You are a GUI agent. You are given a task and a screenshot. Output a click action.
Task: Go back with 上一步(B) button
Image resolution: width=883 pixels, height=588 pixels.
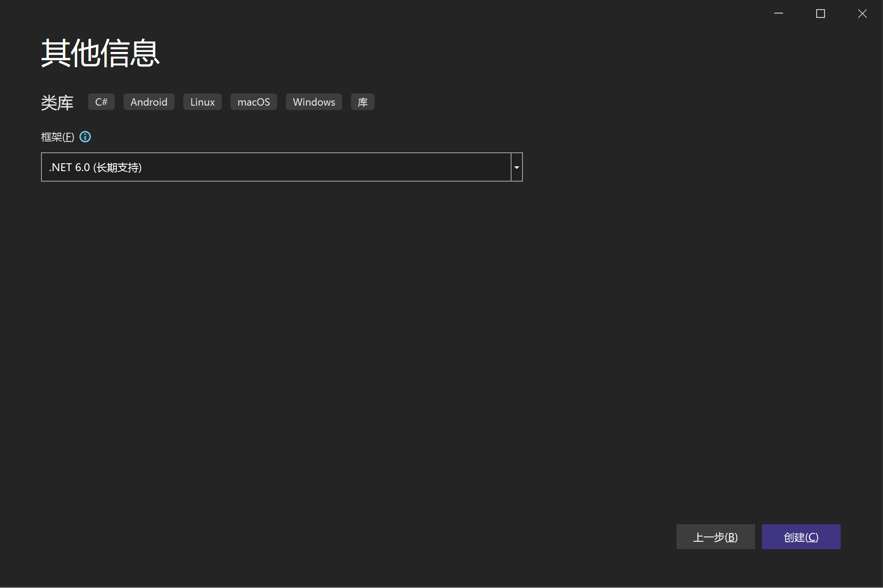(x=715, y=536)
